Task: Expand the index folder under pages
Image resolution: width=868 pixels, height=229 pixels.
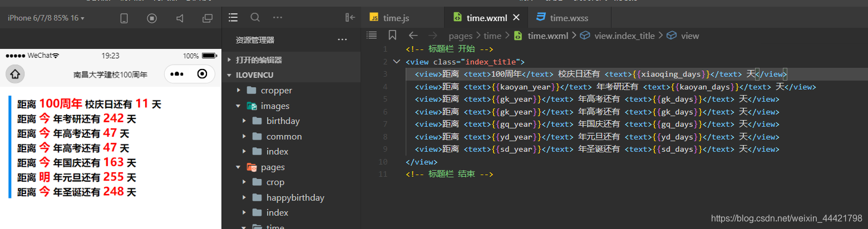Action: coord(291,212)
